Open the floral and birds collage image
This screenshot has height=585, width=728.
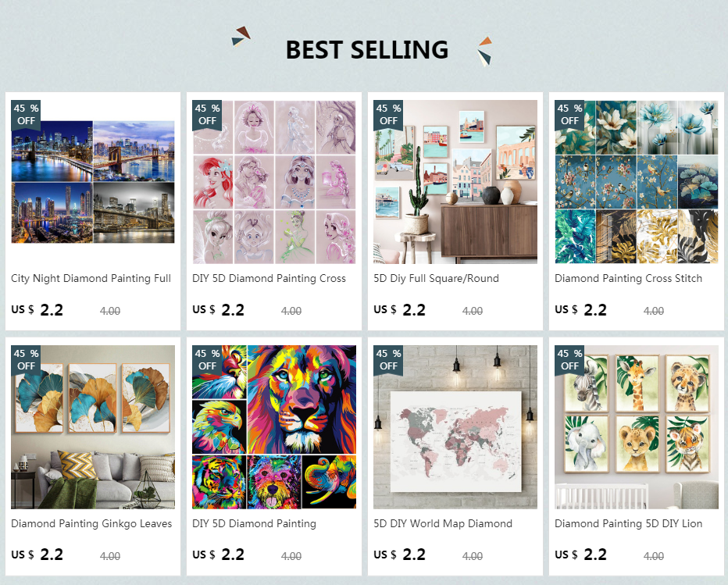click(636, 182)
